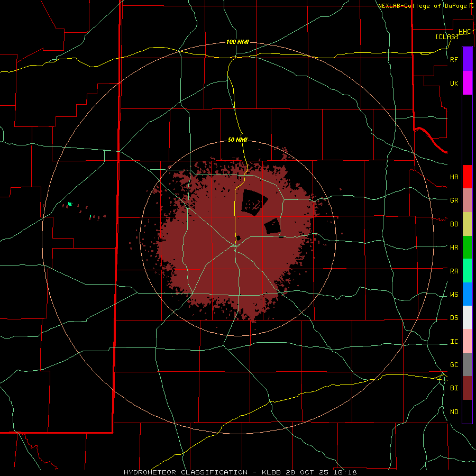Click the WS legend label
The width and height of the screenshot is (476, 476).
click(x=454, y=294)
